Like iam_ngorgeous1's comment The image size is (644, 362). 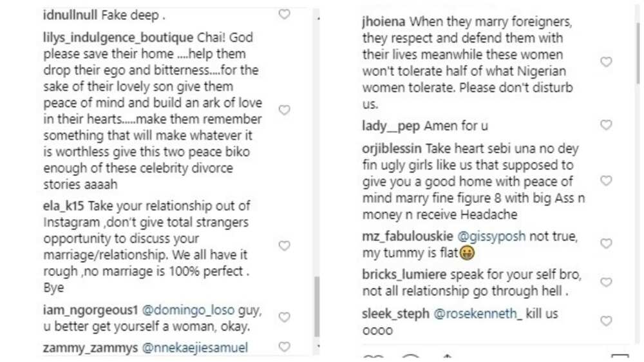(284, 317)
